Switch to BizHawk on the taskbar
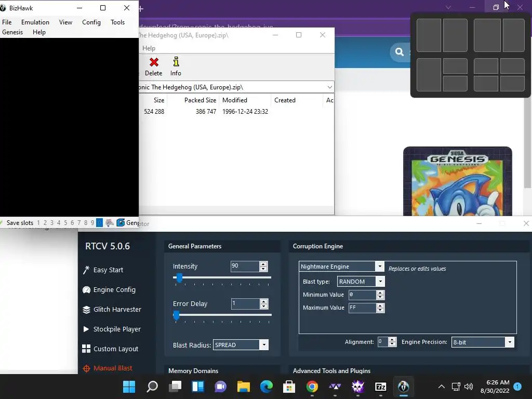The height and width of the screenshot is (399, 532). (403, 387)
